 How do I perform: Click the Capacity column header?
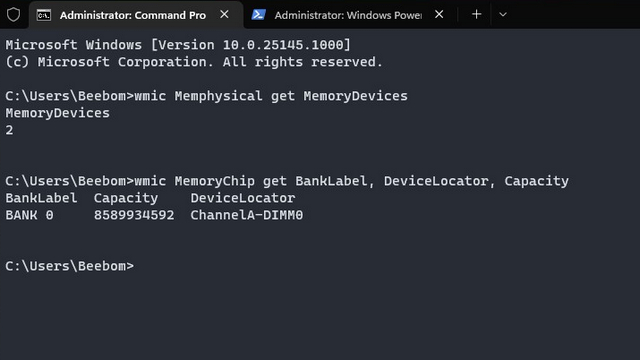(126, 198)
